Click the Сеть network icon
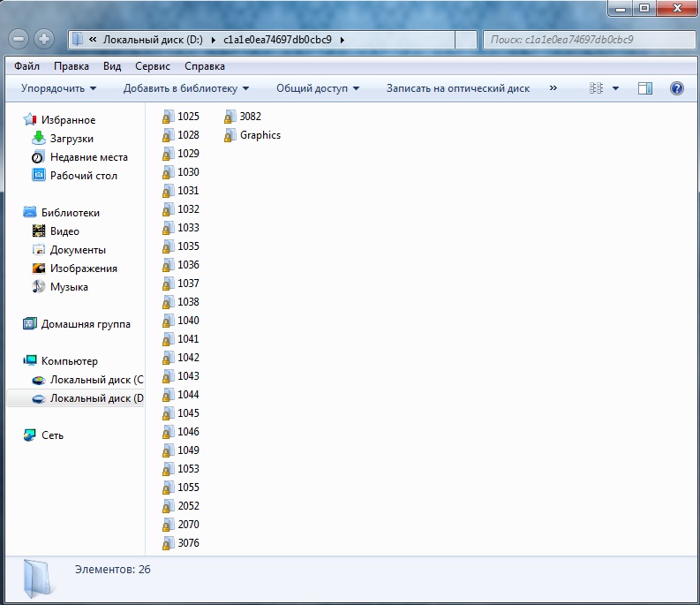 pyautogui.click(x=29, y=435)
